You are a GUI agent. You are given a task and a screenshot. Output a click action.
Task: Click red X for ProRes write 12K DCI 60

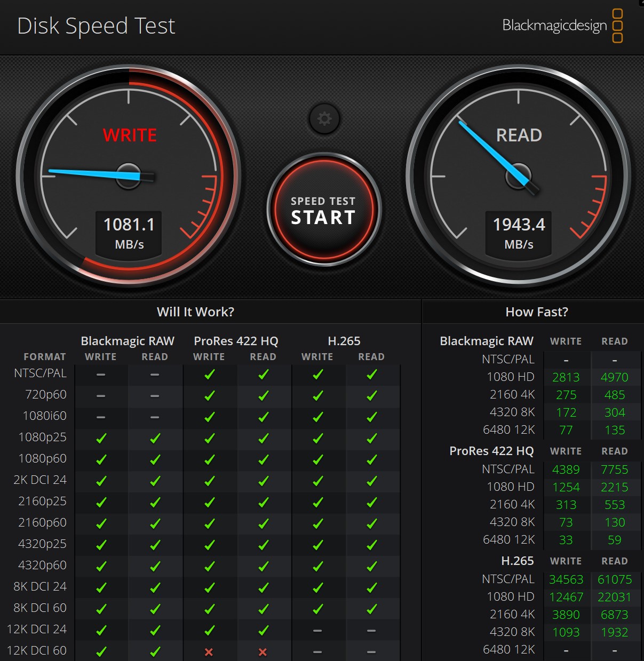[209, 651]
